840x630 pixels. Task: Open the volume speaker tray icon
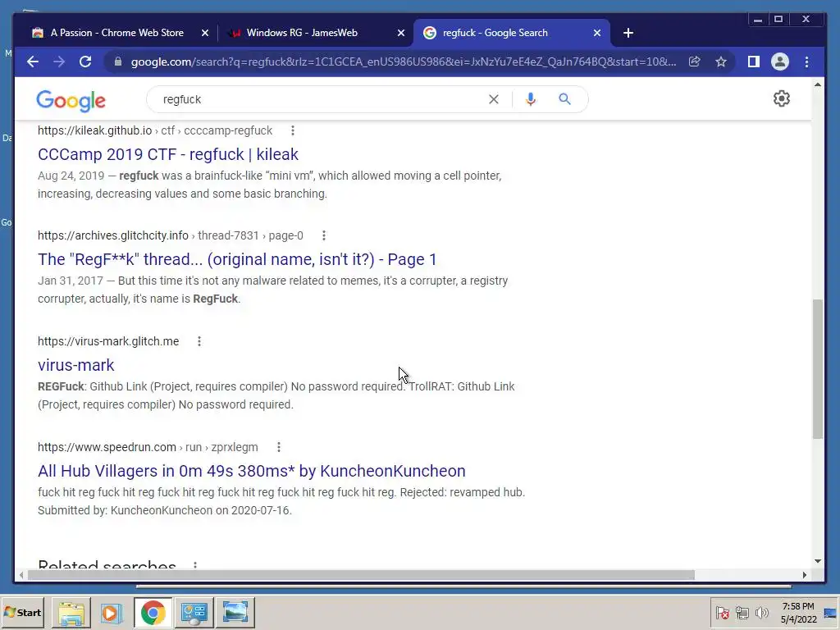coord(761,612)
